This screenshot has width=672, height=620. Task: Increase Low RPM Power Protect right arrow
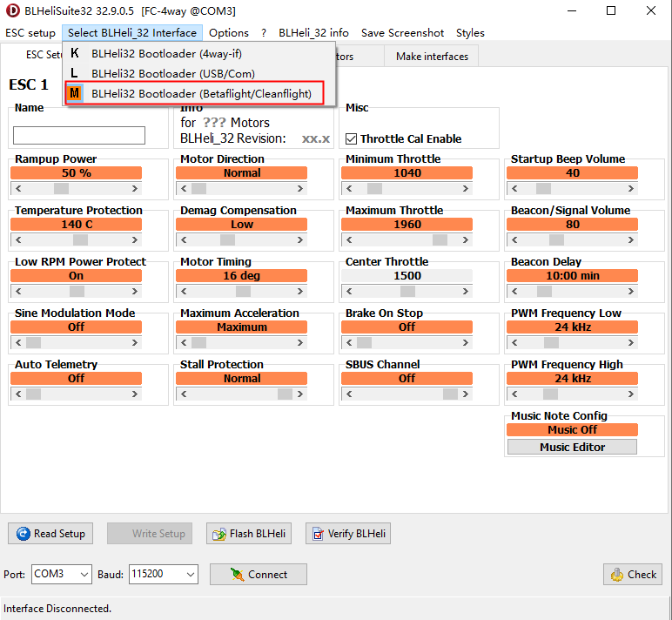[135, 292]
